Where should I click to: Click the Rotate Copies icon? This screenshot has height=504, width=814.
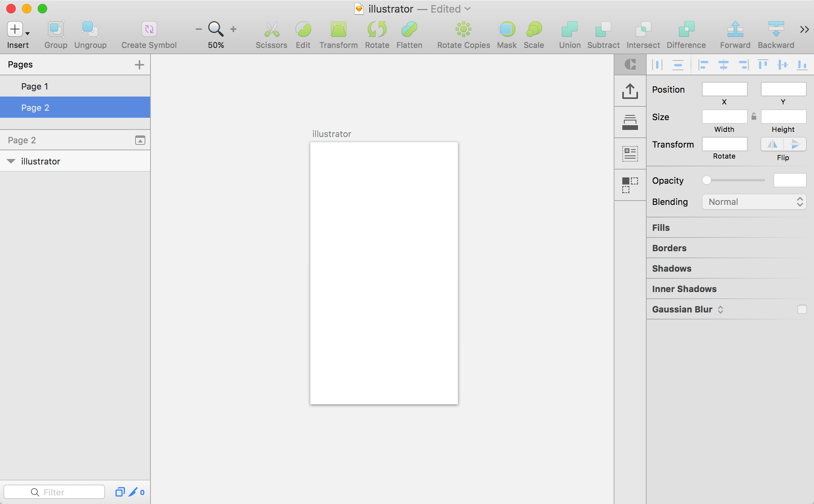click(464, 29)
